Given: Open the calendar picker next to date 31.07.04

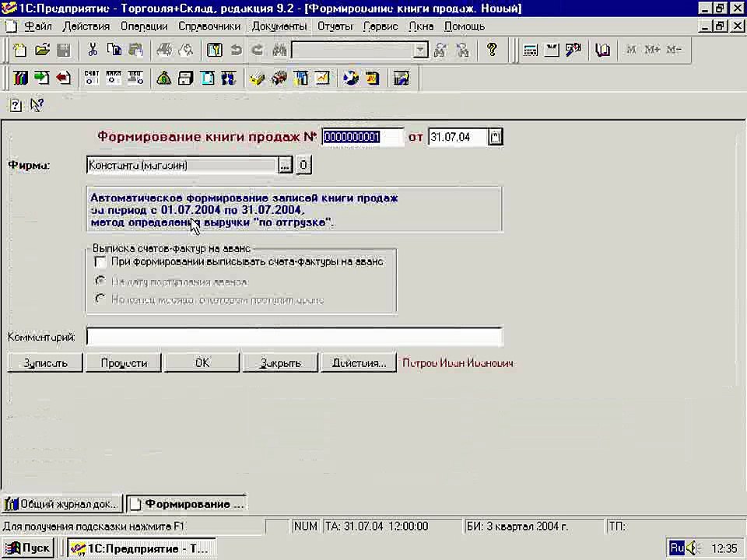Looking at the screenshot, I should pyautogui.click(x=496, y=137).
